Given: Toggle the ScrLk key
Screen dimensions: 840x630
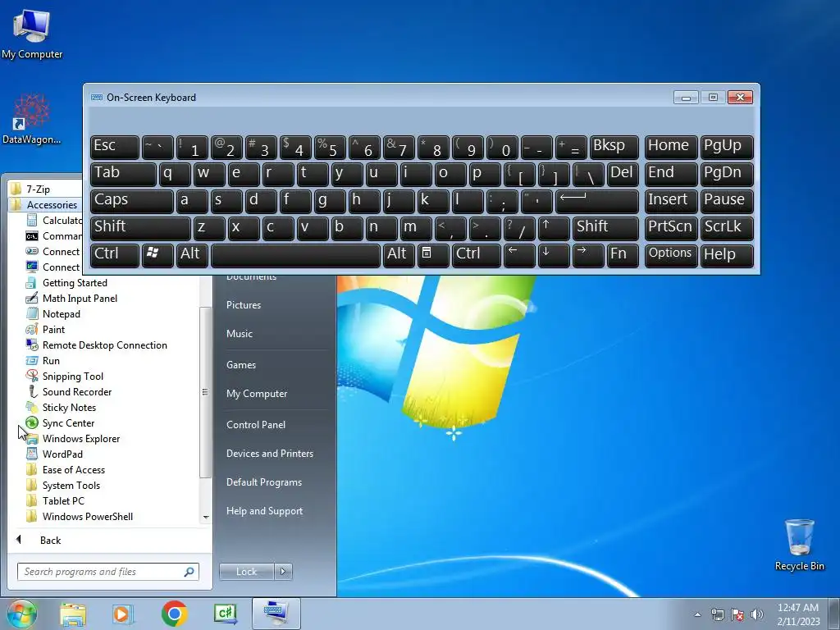Looking at the screenshot, I should pyautogui.click(x=727, y=228).
